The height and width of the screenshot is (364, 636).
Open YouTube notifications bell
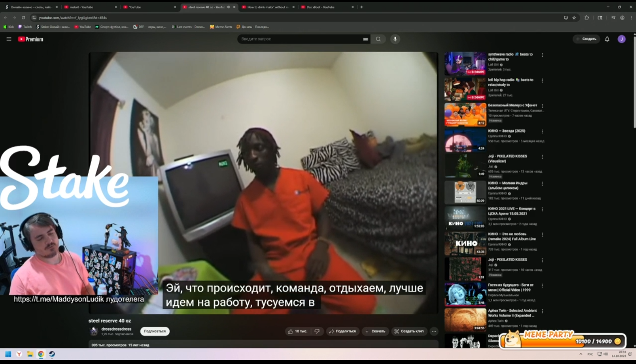coord(607,39)
